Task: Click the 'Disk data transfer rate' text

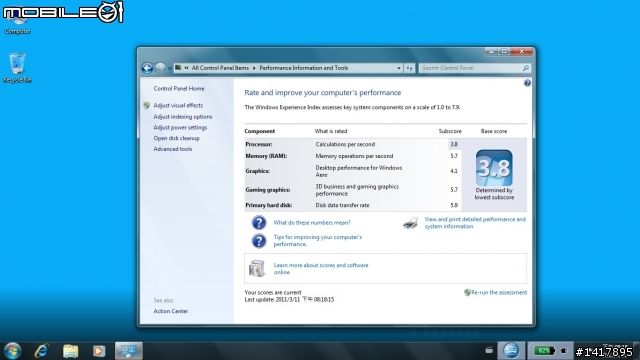Action: coord(342,205)
